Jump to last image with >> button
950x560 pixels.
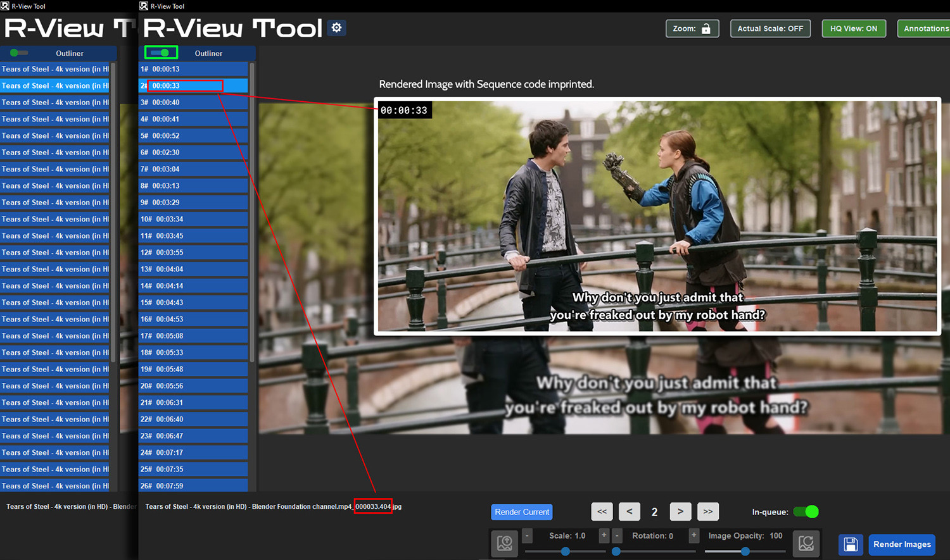pos(707,511)
